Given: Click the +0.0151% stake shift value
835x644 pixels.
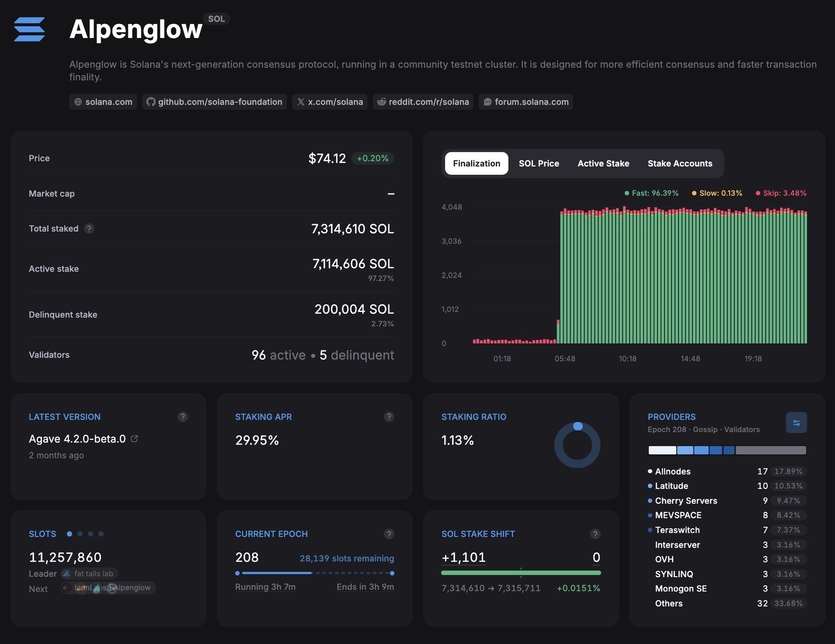Looking at the screenshot, I should coord(578,588).
